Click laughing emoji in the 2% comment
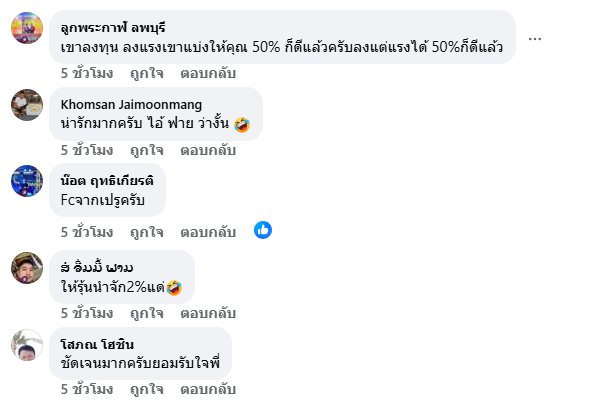This screenshot has width=608, height=400. click(174, 288)
